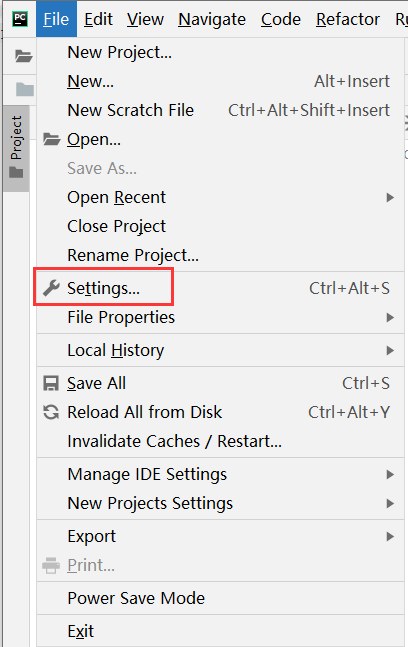Click the folder icon next to Open
This screenshot has width=408, height=647.
[x=52, y=139]
